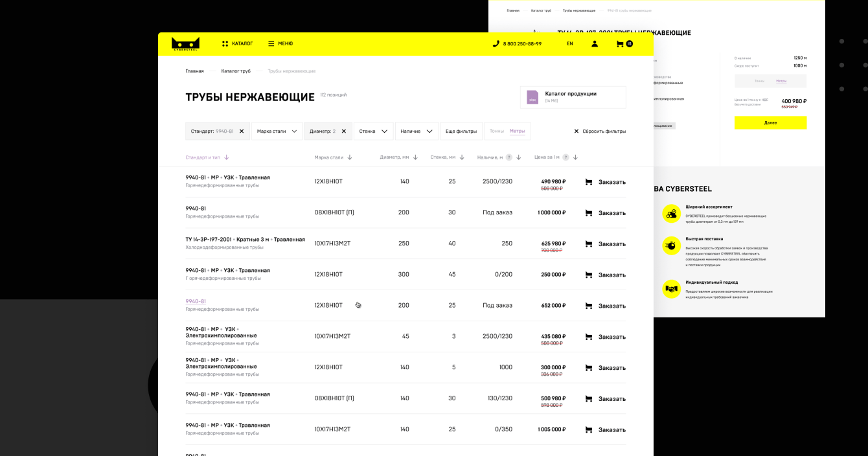Click the X icon beside Сбросить фильтры

[577, 131]
